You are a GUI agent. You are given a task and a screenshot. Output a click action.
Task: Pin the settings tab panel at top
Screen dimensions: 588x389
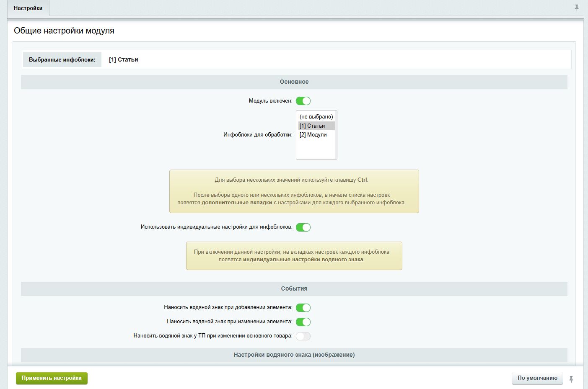tap(577, 8)
